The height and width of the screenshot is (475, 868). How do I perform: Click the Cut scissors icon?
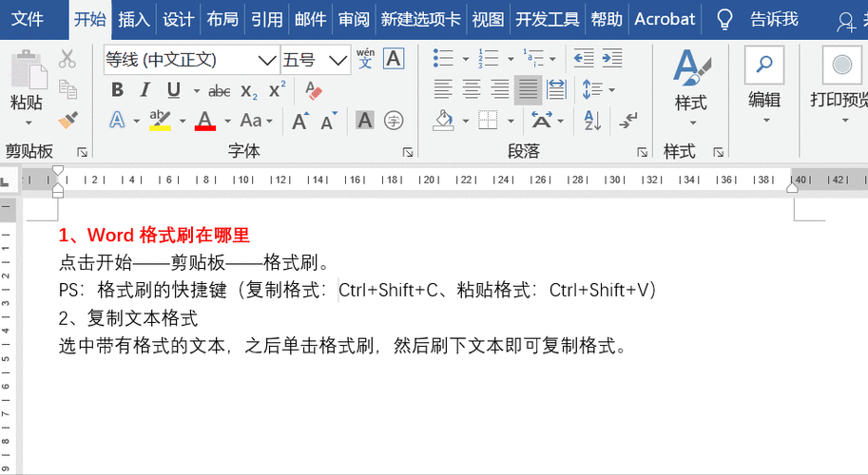[x=68, y=59]
